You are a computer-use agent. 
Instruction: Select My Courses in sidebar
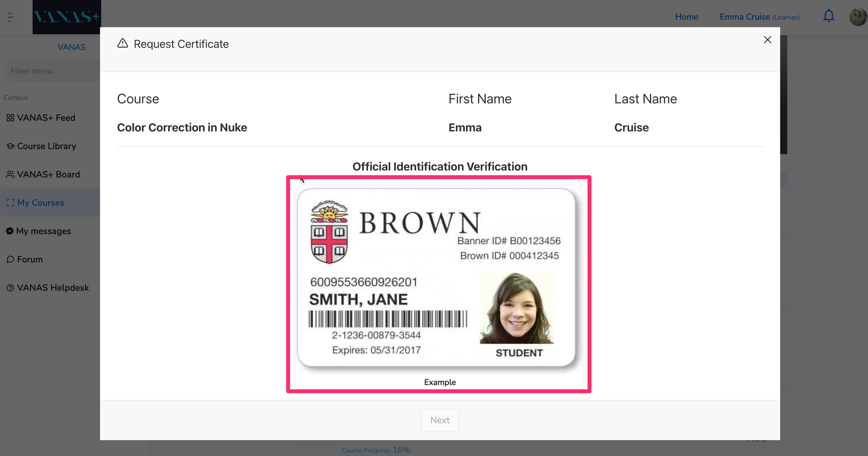(41, 203)
